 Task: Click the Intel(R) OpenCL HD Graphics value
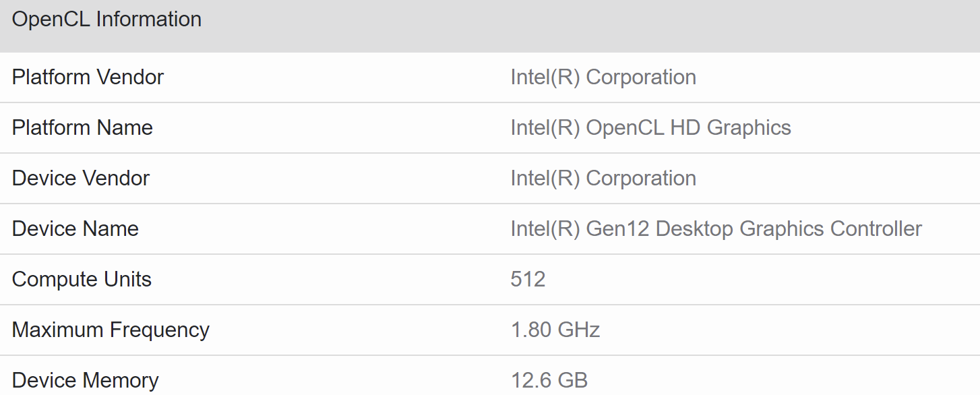click(x=650, y=128)
